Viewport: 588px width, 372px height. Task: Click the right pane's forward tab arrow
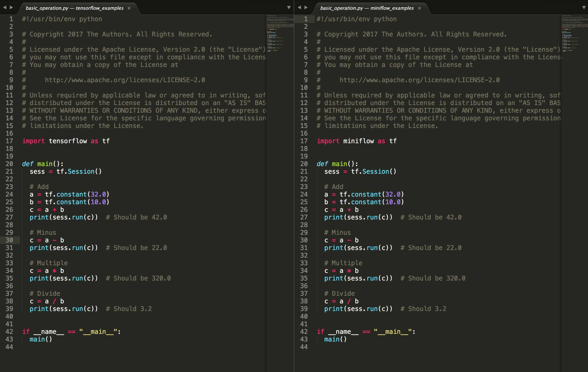click(306, 8)
